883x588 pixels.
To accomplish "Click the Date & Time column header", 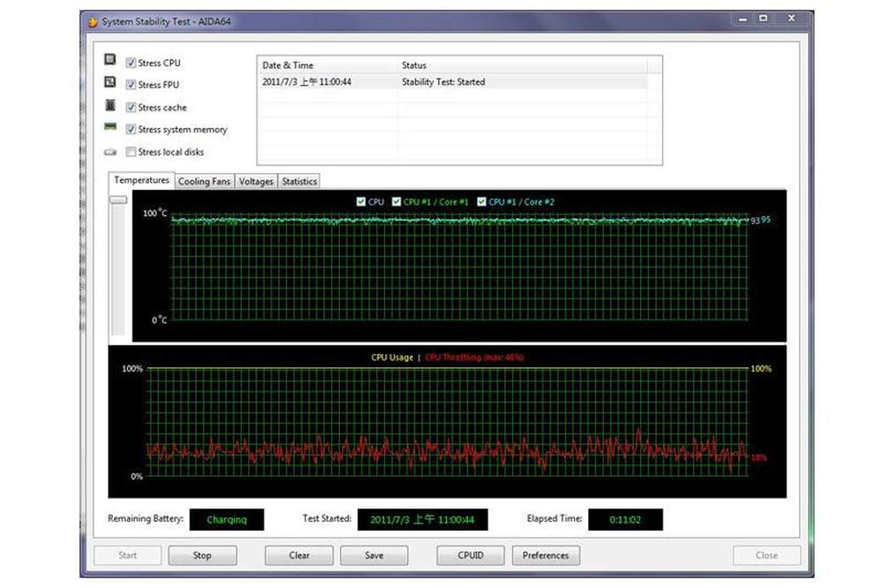I will tap(328, 65).
